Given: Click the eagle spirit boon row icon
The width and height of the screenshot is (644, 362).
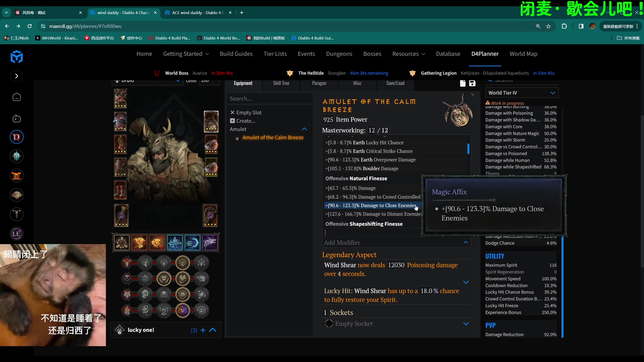Looking at the screenshot, I should pyautogui.click(x=127, y=279).
